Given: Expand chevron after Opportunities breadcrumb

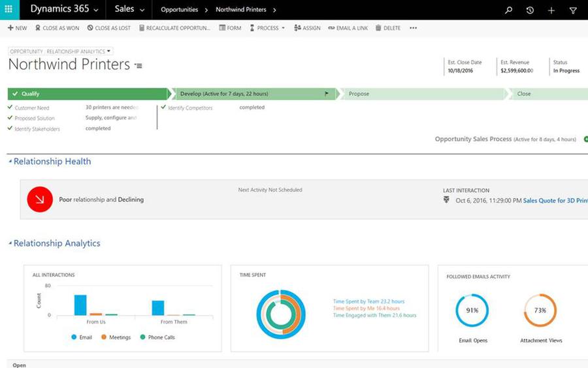Looking at the screenshot, I should click(206, 10).
